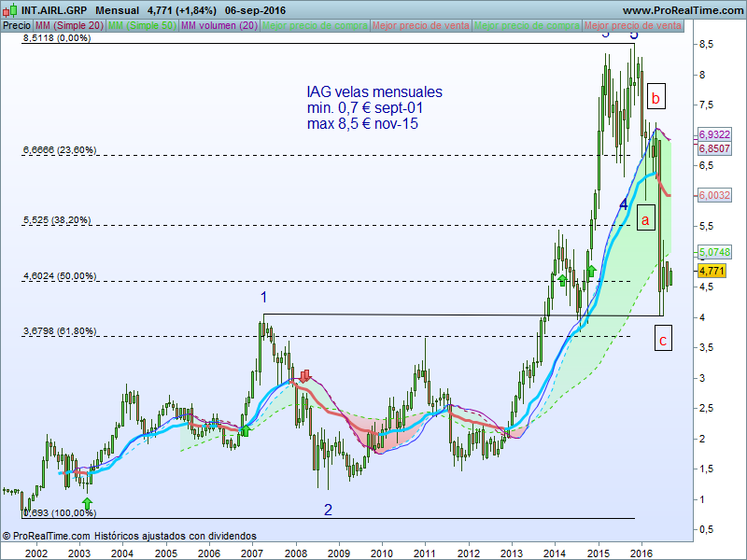Click the red down arrow signal near 2008

pos(305,376)
